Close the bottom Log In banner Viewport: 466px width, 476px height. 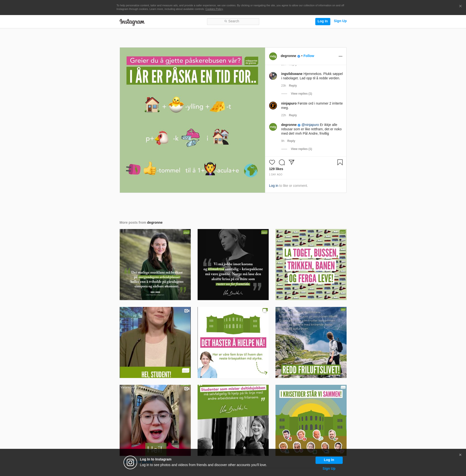[x=460, y=455]
